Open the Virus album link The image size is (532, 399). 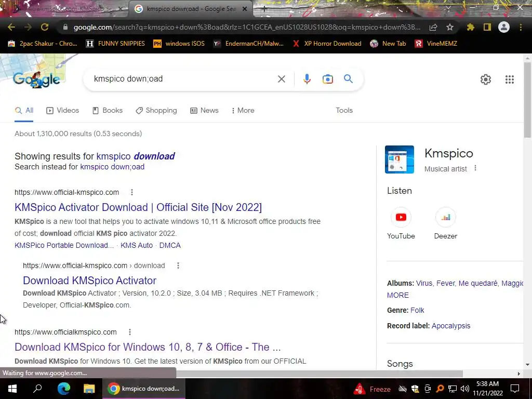coord(424,283)
